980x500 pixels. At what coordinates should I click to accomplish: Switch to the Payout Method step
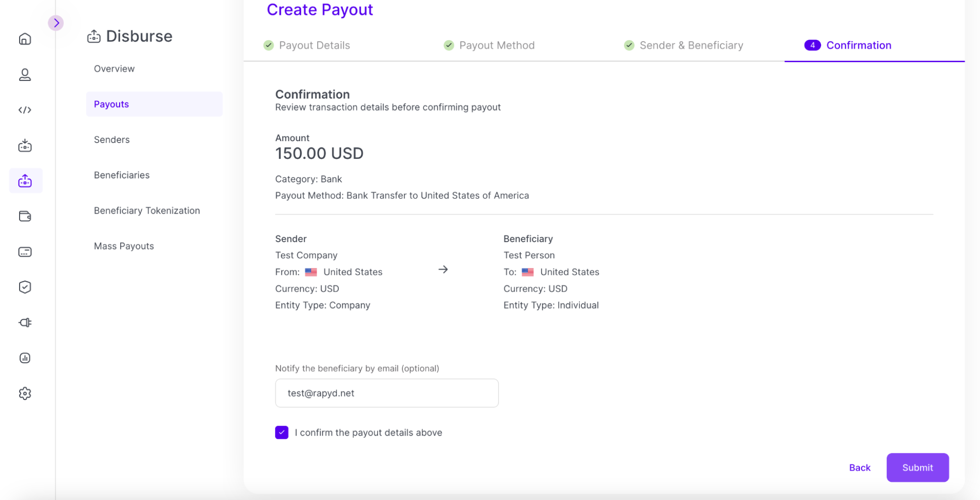(496, 46)
